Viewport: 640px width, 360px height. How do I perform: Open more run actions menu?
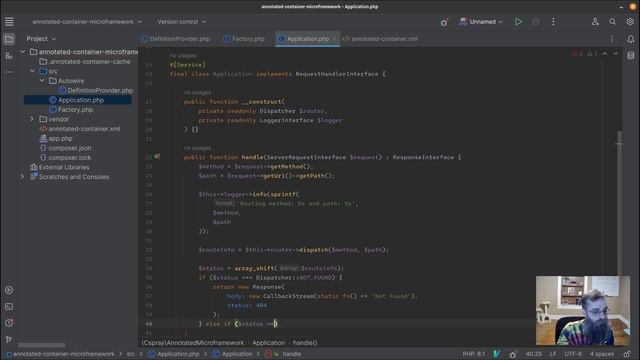click(x=553, y=22)
